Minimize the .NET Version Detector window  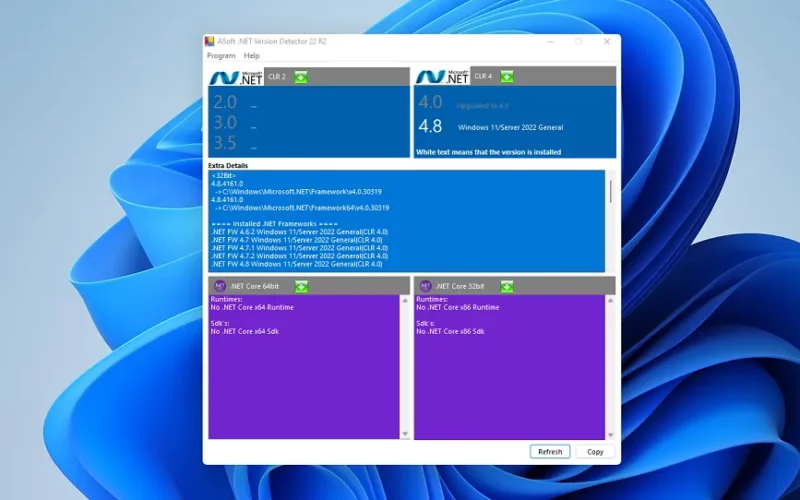(x=551, y=41)
